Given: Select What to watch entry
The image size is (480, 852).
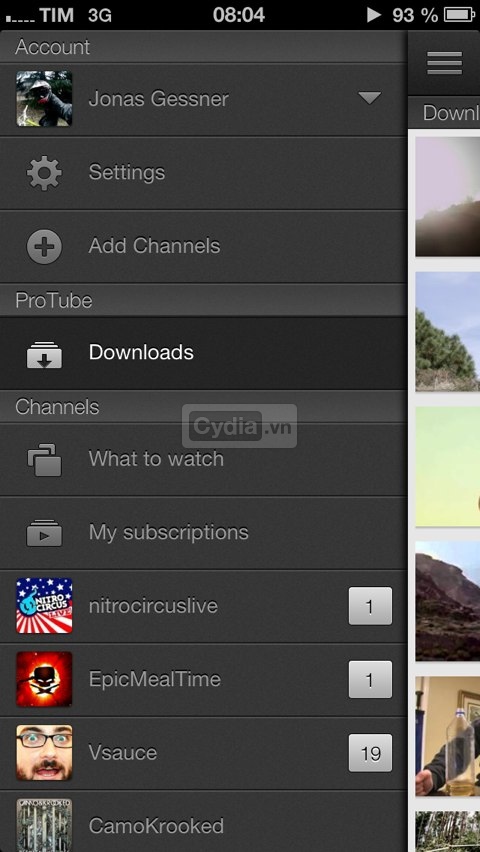Looking at the screenshot, I should 203,459.
